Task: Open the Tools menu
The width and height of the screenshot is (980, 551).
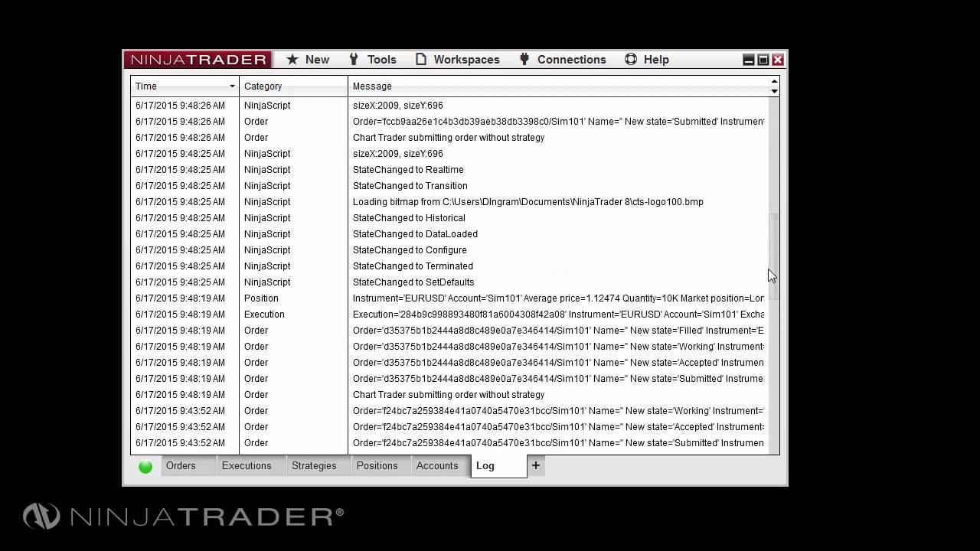Action: [x=372, y=60]
